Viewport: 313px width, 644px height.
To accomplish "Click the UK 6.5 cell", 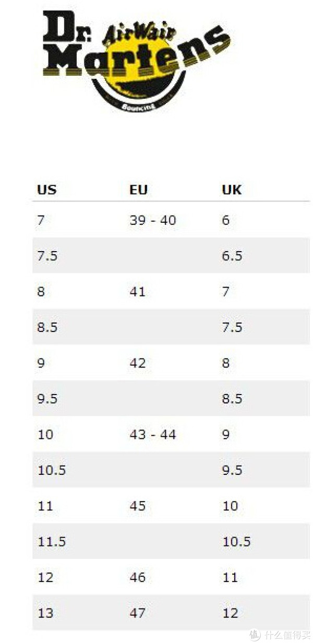I will pos(232,256).
